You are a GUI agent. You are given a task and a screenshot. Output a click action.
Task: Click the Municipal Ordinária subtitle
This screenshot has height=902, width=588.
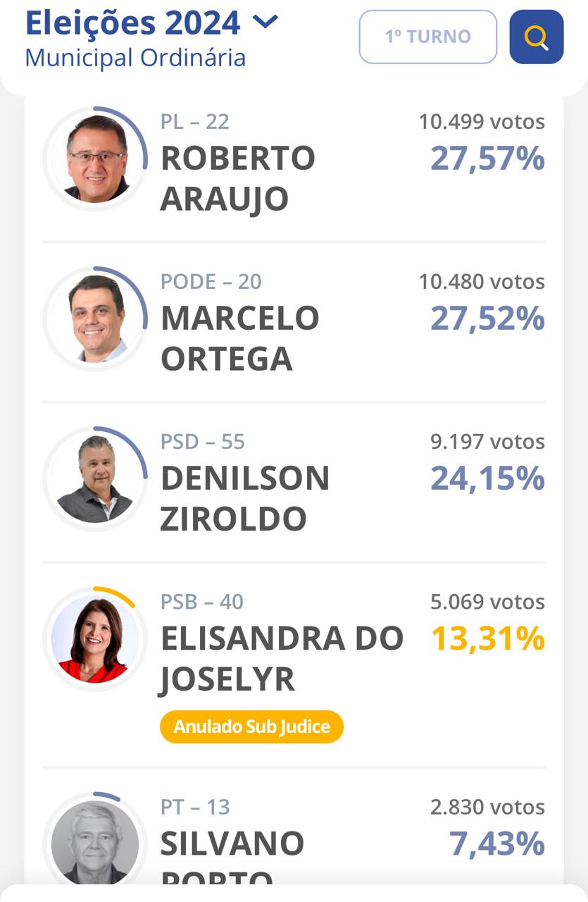135,58
